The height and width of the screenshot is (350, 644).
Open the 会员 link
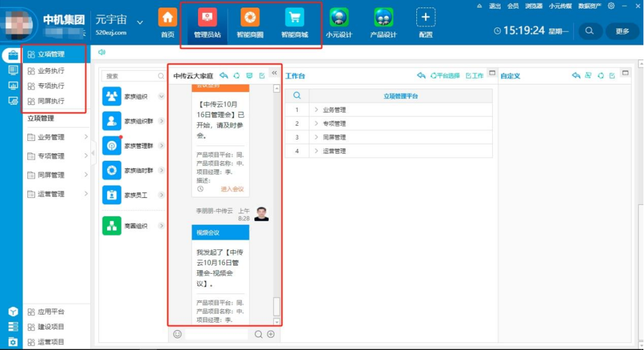pos(512,6)
